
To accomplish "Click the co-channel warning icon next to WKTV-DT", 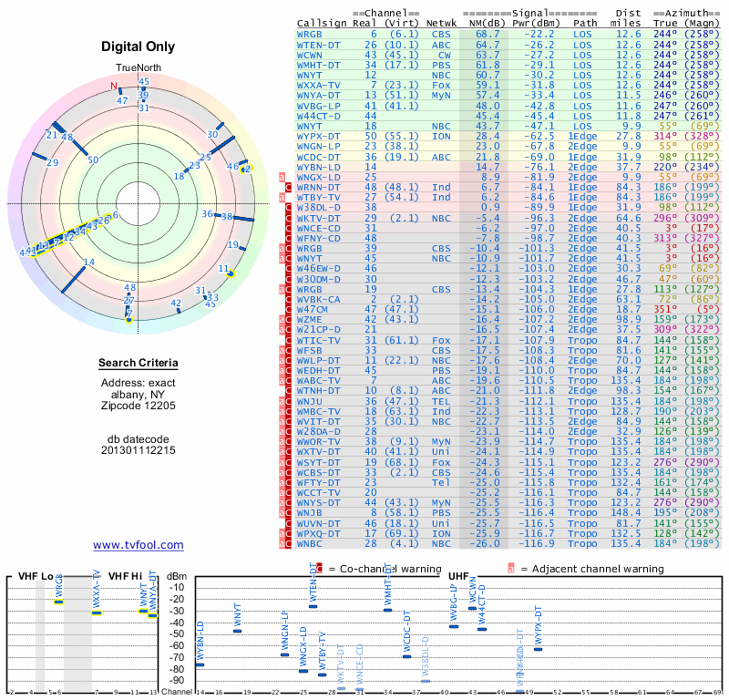I will coord(289,218).
